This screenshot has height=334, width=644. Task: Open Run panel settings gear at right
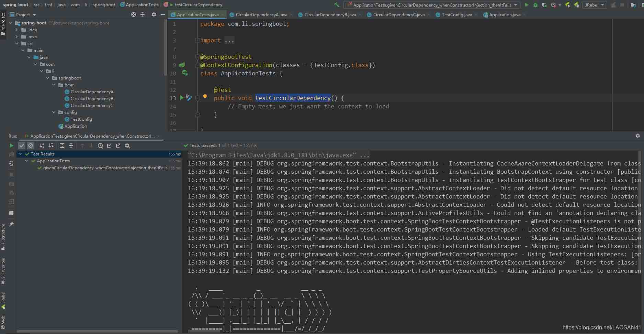click(637, 136)
